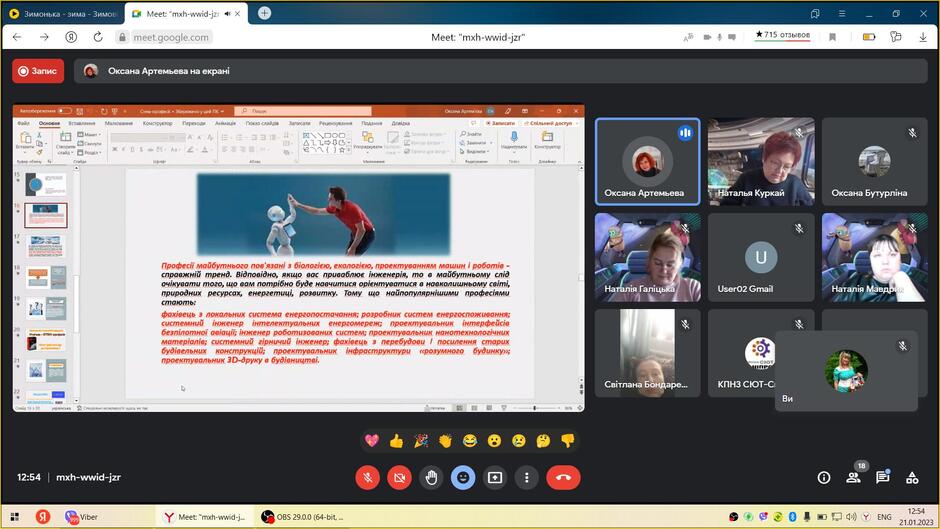
Task: Click the meet.google.com address field
Action: tap(171, 37)
